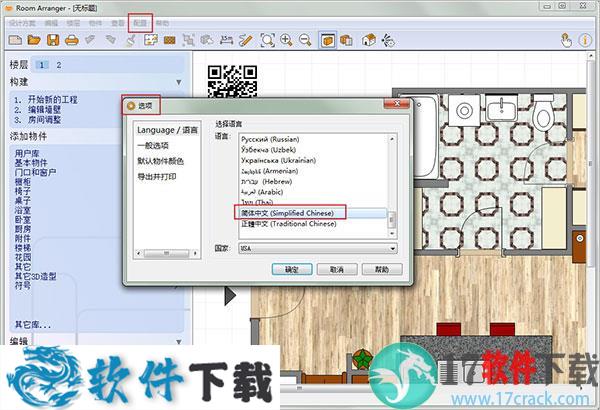Open the 帮助 menu

[162, 23]
